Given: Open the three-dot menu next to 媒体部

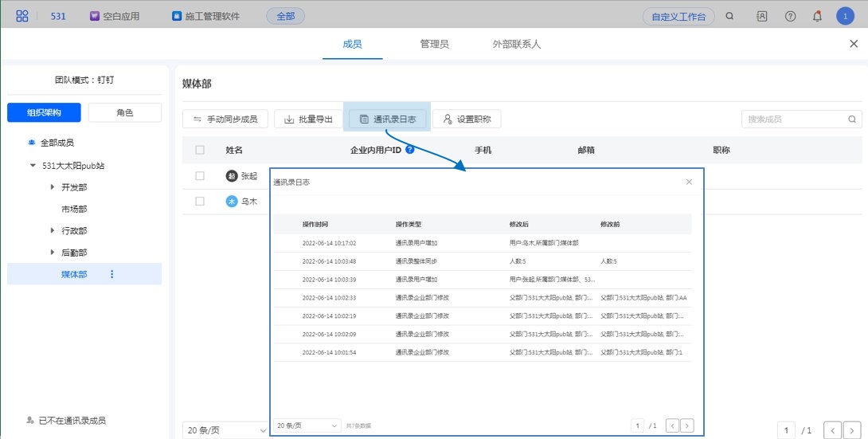Looking at the screenshot, I should pyautogui.click(x=111, y=274).
